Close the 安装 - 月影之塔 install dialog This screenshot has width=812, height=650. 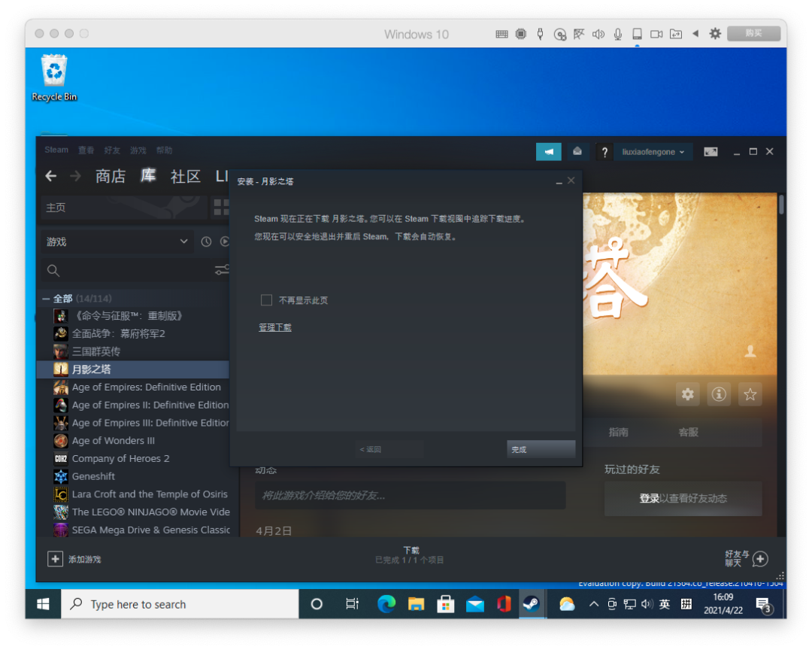click(571, 181)
